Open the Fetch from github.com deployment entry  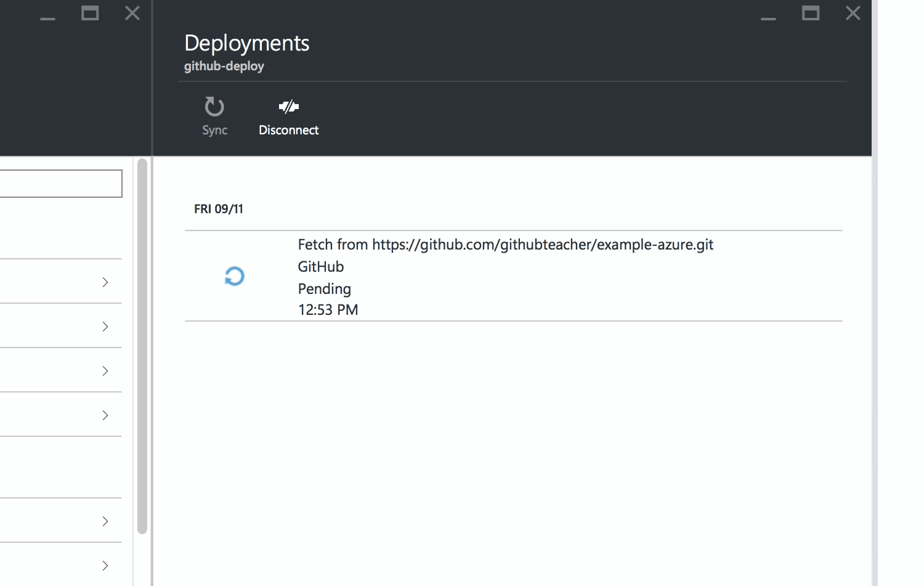505,245
